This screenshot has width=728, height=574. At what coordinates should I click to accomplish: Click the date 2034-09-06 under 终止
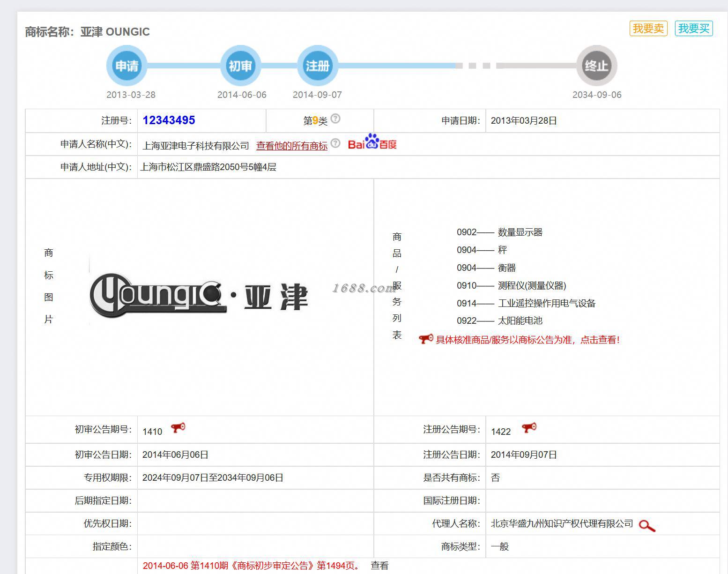597,95
